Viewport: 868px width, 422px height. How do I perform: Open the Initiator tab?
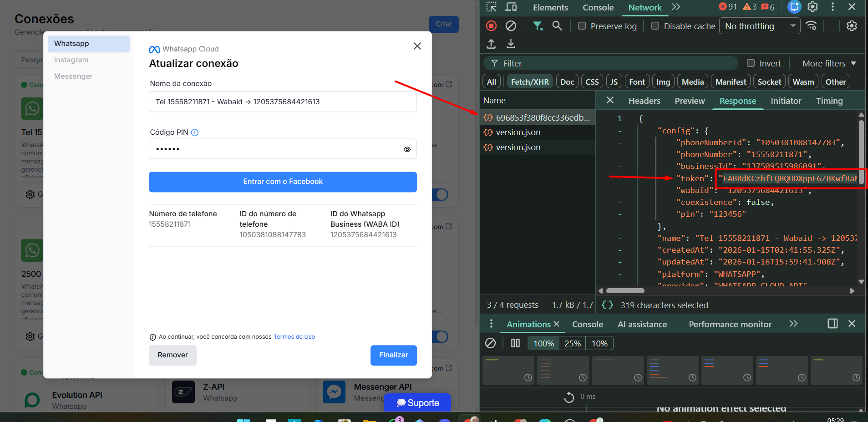[786, 101]
